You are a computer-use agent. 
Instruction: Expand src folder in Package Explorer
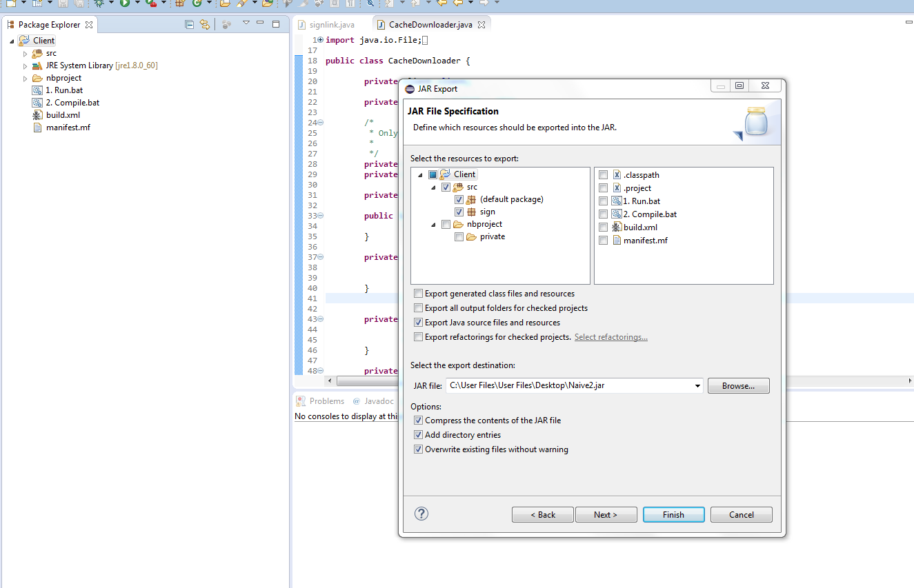coord(26,53)
